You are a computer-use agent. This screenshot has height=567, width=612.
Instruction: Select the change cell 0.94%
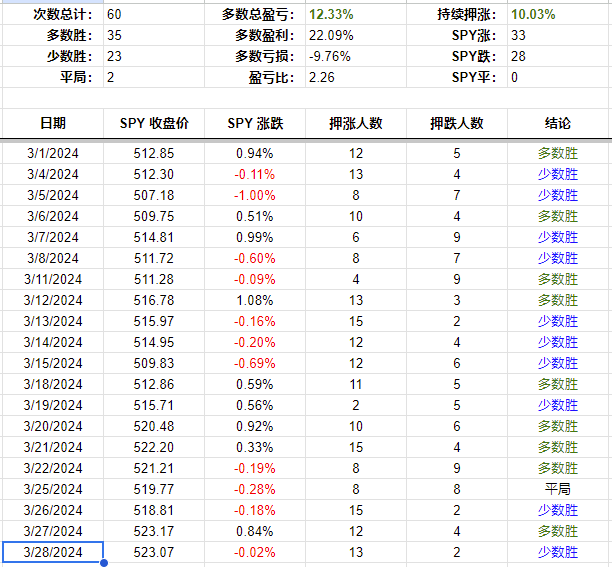tap(255, 153)
